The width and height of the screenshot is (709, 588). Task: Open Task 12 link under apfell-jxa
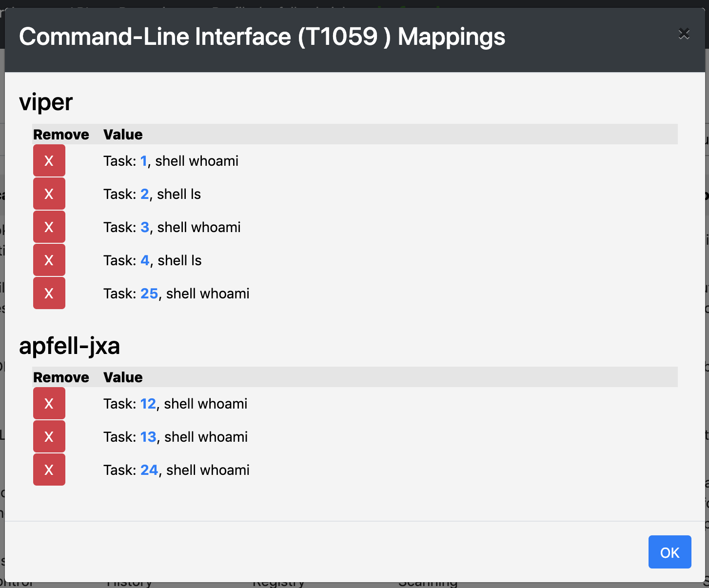148,404
